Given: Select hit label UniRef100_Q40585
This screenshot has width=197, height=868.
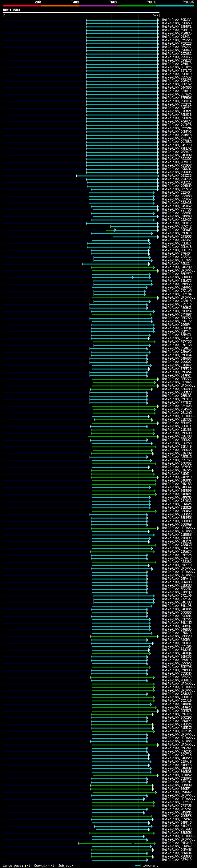Looking at the screenshot, I should (176, 88).
